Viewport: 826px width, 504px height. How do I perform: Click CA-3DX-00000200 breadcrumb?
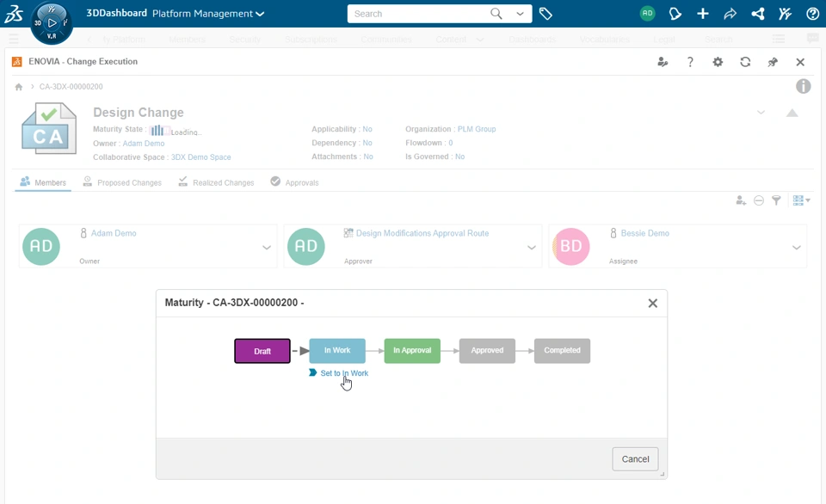coord(71,86)
